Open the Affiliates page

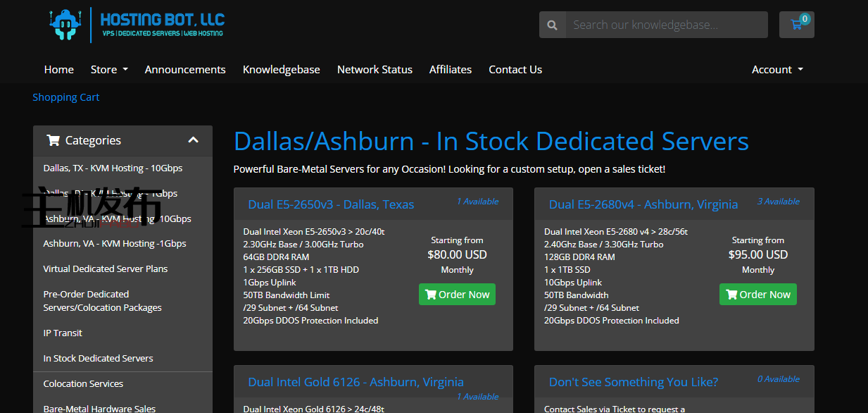click(451, 69)
